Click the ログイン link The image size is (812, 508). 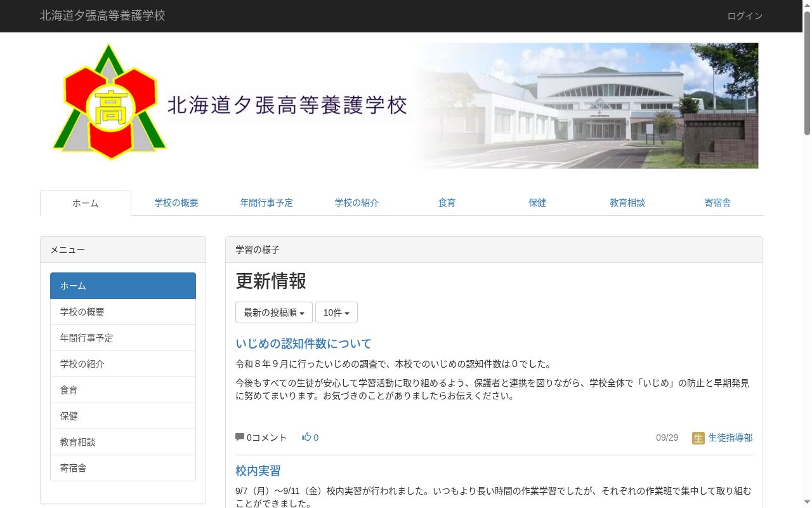pyautogui.click(x=745, y=16)
